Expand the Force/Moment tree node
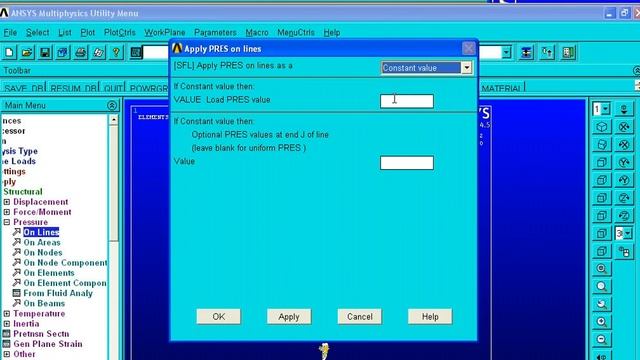The image size is (640, 360). click(x=7, y=212)
